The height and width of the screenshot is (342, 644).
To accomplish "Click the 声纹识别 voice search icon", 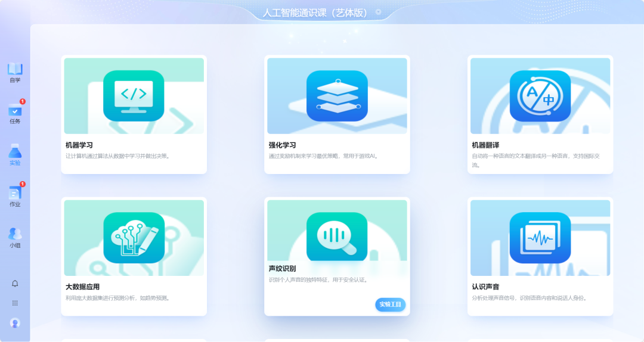I will pyautogui.click(x=337, y=237).
